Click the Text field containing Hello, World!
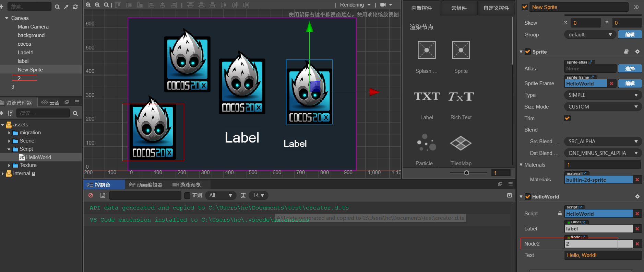Screen dimensions: 644x272 point(603,255)
